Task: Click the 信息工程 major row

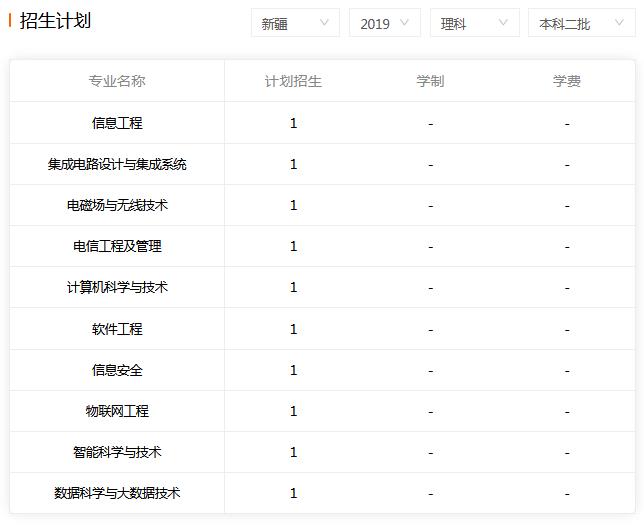Action: [x=322, y=123]
